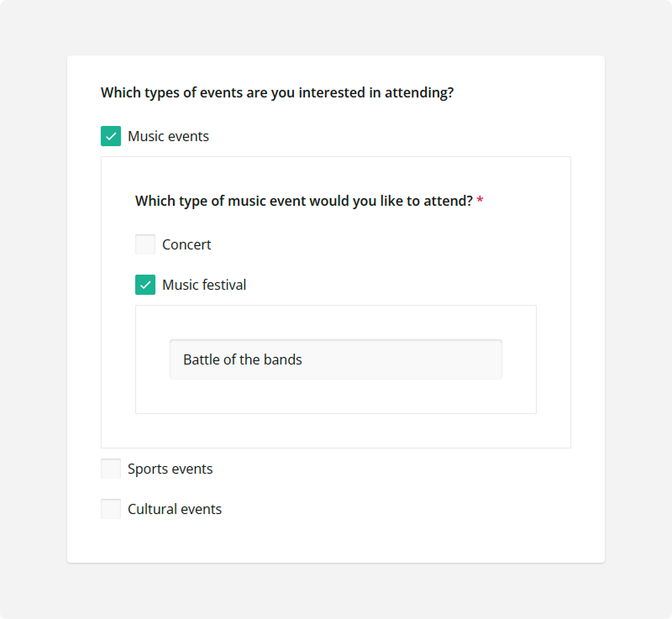Click the red required asterisk
The height and width of the screenshot is (619, 672).
point(480,200)
